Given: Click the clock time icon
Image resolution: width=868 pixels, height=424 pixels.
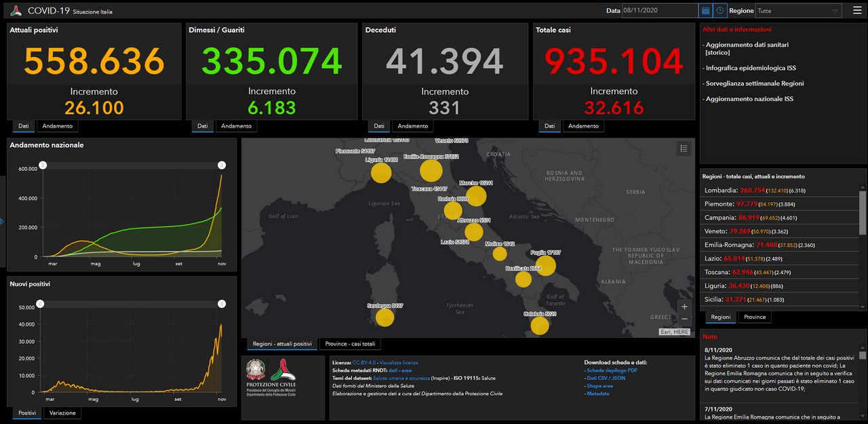Looking at the screenshot, I should click(720, 11).
